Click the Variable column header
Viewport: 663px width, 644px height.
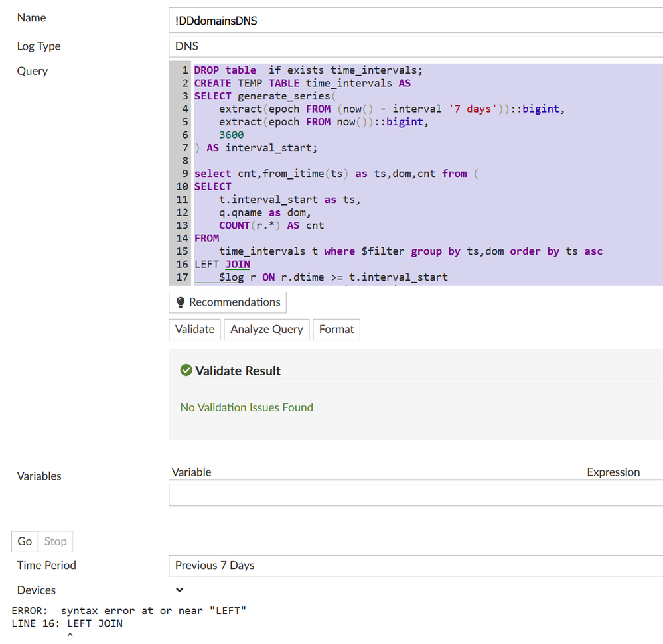[191, 472]
